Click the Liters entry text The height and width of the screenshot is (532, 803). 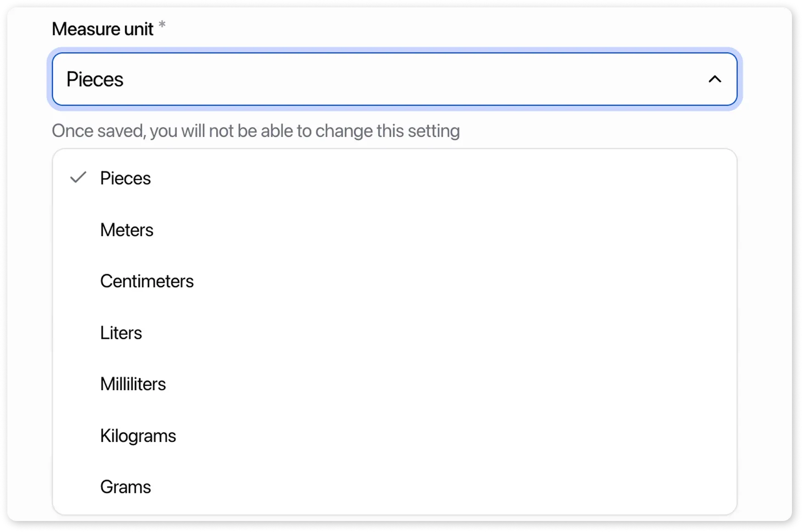tap(121, 333)
